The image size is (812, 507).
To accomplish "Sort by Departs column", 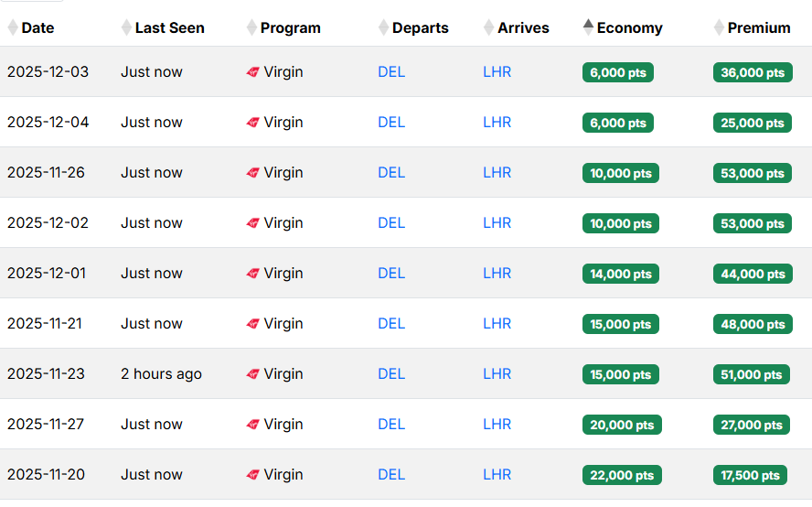I will click(x=420, y=27).
